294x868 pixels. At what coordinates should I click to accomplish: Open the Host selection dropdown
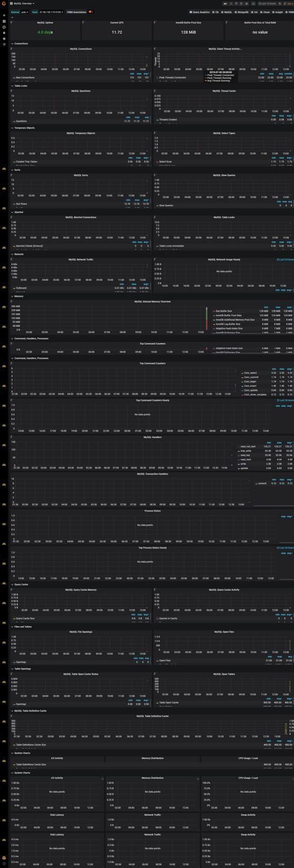tap(51, 12)
